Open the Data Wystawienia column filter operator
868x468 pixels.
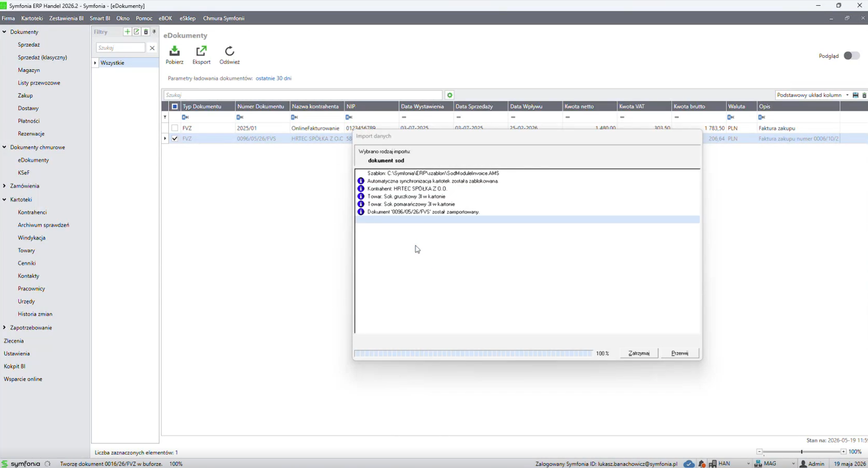404,117
